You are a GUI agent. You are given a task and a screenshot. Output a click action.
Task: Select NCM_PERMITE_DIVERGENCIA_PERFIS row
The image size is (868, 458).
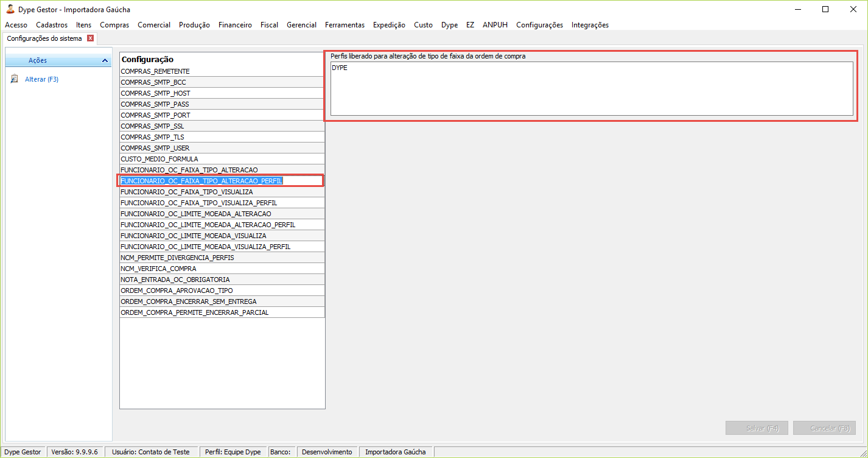222,258
